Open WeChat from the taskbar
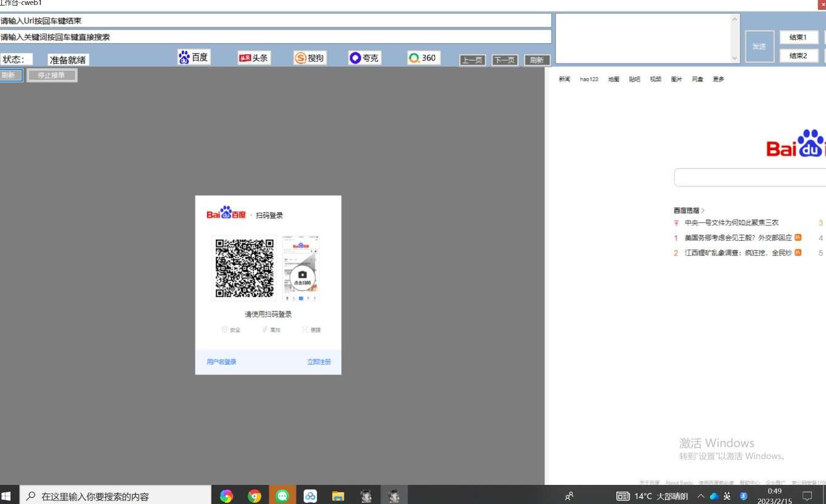Screen dimensions: 826x504 [282, 495]
